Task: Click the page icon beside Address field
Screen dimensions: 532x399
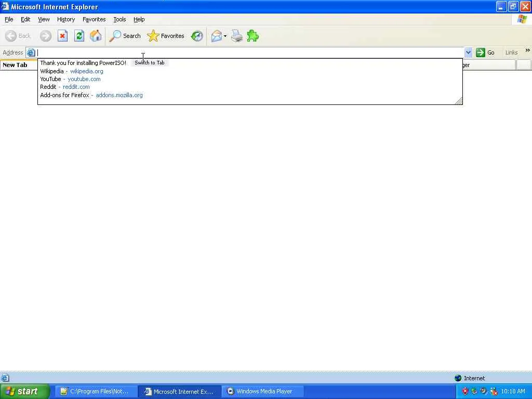Action: point(31,52)
